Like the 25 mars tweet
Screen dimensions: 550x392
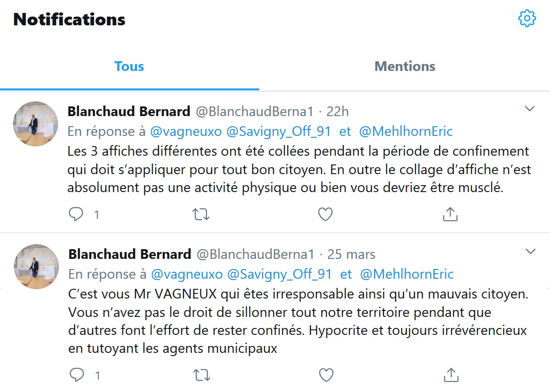point(326,375)
